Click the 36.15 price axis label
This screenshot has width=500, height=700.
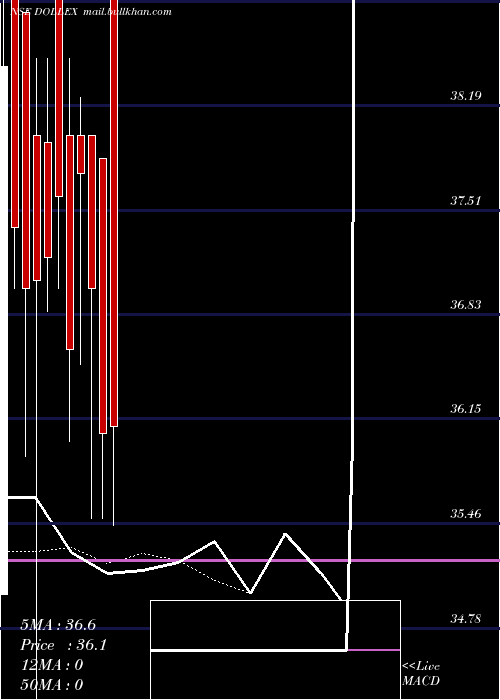[466, 408]
